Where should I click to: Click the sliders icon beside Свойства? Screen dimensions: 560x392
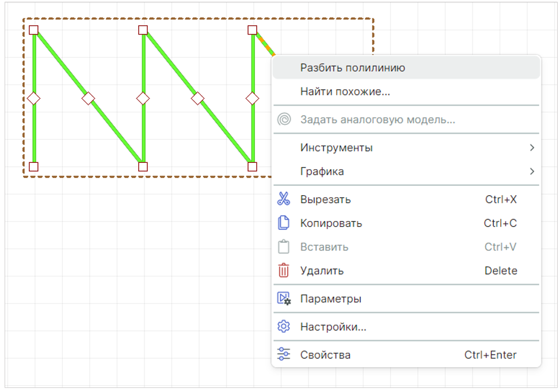(283, 355)
